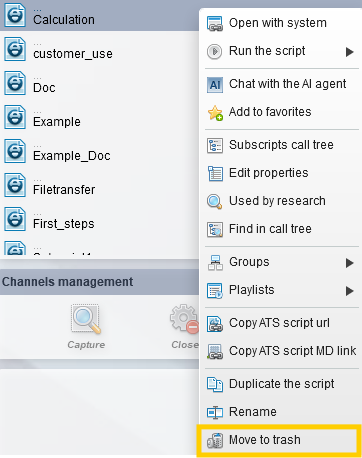
Task: Click the Add to favorites star icon
Action: pyautogui.click(x=215, y=113)
